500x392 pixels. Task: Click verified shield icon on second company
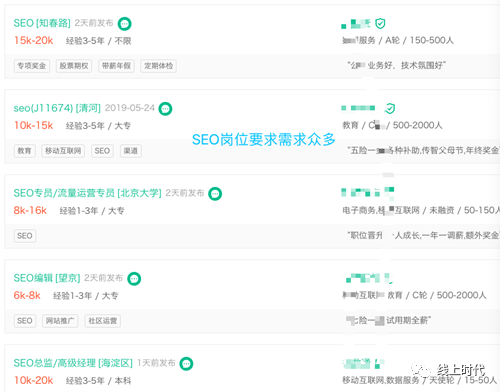[390, 108]
